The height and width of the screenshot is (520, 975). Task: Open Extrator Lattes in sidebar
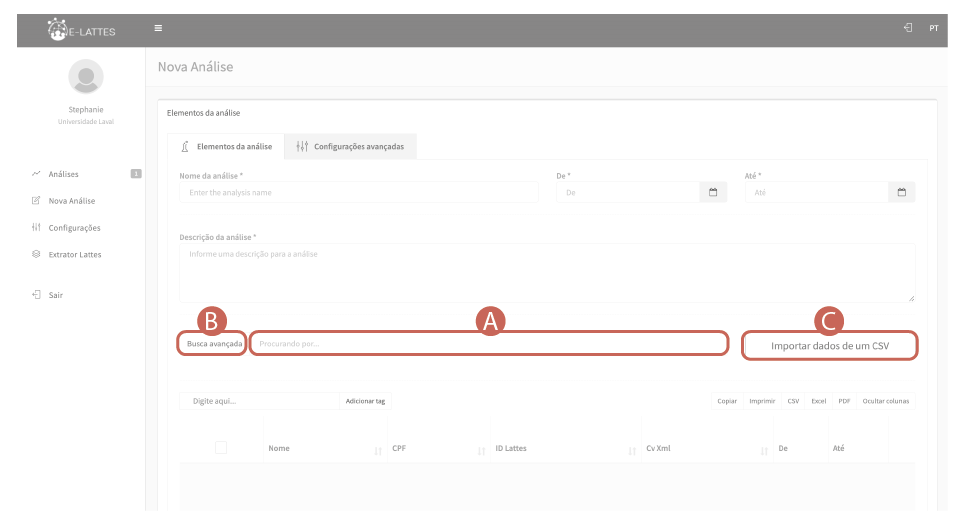[x=74, y=255]
